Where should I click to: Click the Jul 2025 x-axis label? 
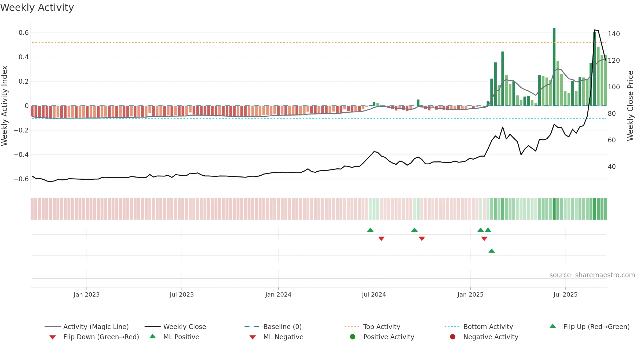565,294
